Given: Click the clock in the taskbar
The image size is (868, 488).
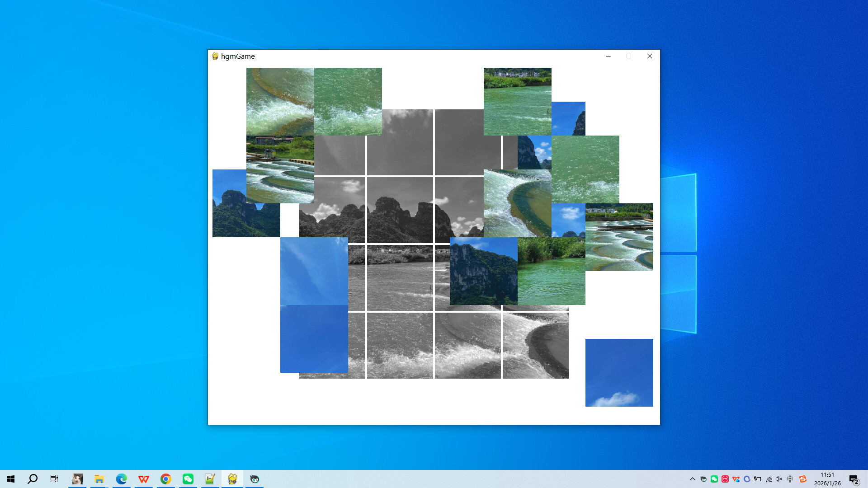Looking at the screenshot, I should coord(828,479).
